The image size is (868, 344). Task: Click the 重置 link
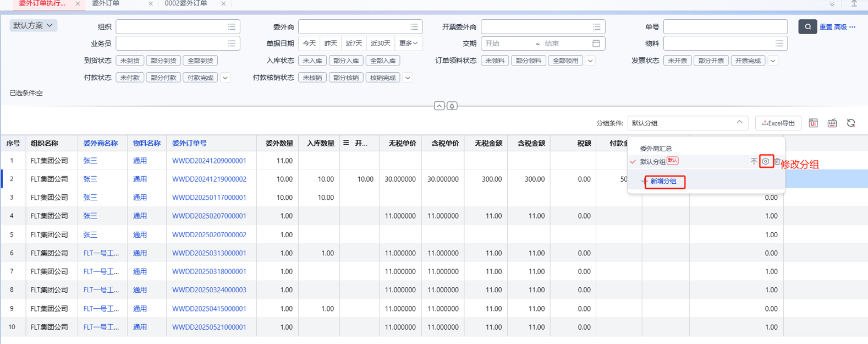pos(826,26)
